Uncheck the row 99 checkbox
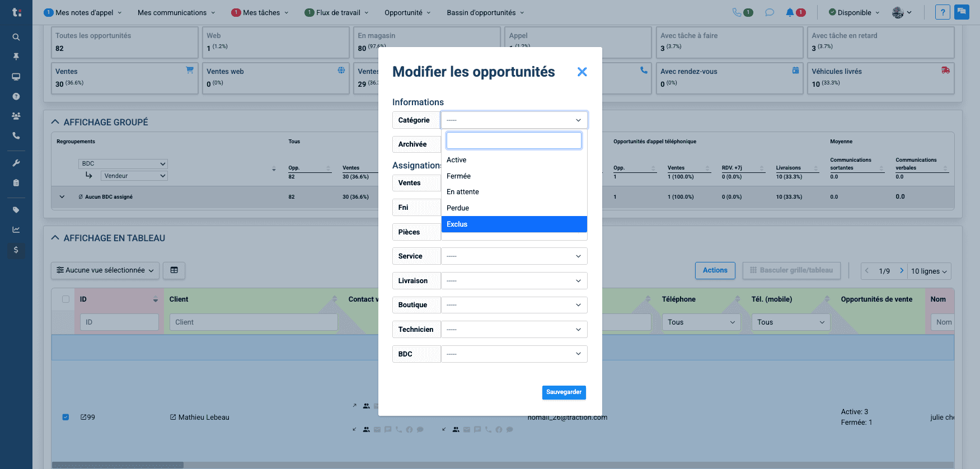Image resolution: width=980 pixels, height=469 pixels. 65,417
